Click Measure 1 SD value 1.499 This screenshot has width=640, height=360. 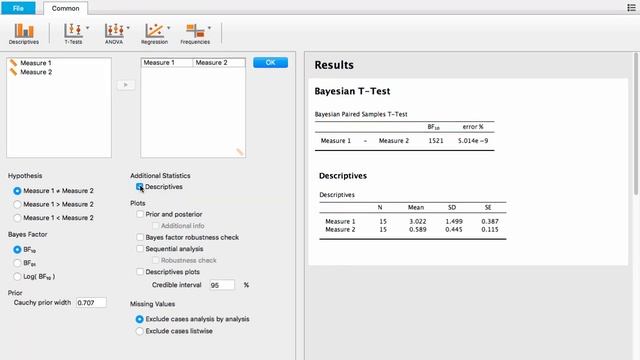(x=454, y=221)
